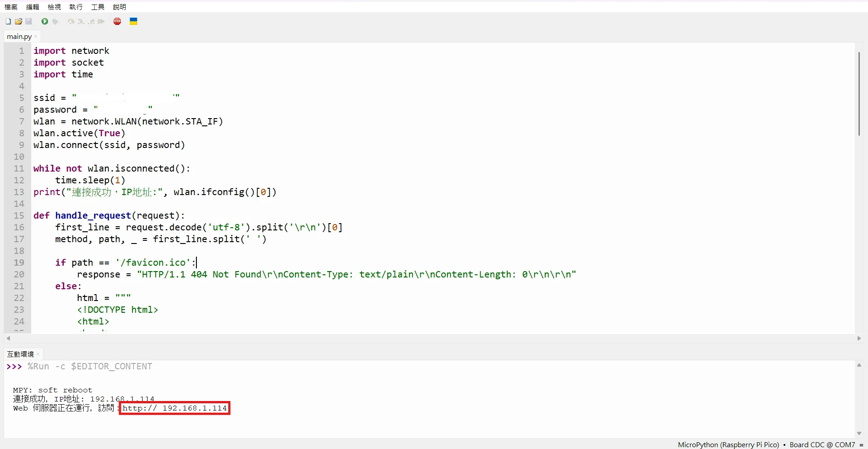Open the 執行 menu

(76, 7)
